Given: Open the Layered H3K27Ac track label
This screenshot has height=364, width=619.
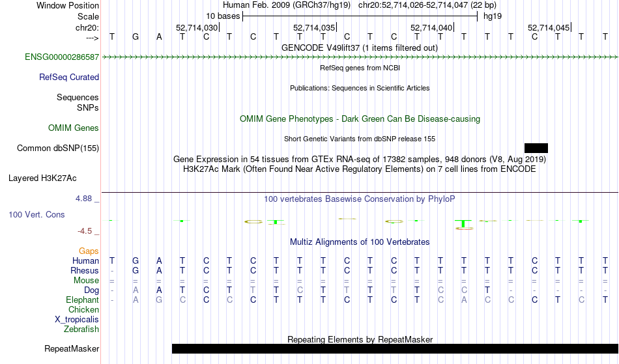Looking at the screenshot, I should (42, 178).
